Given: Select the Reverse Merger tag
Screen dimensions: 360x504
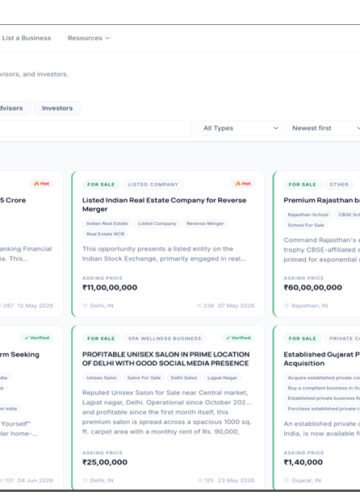Looking at the screenshot, I should [205, 223].
